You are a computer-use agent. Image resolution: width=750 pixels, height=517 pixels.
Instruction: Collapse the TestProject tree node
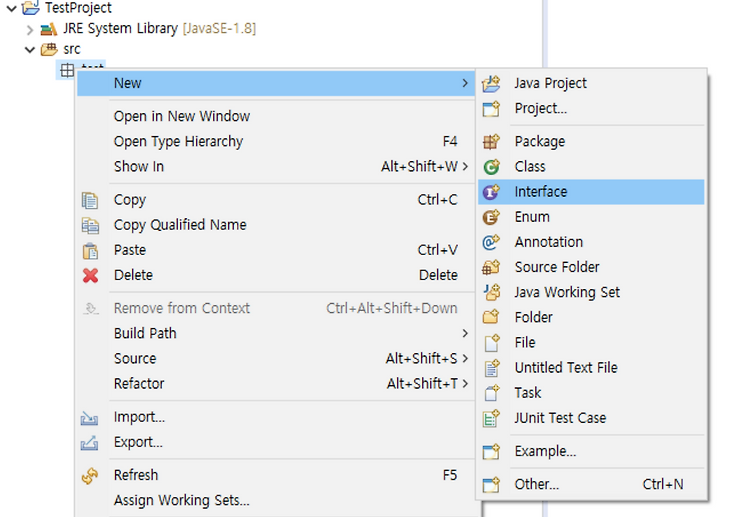click(x=11, y=8)
